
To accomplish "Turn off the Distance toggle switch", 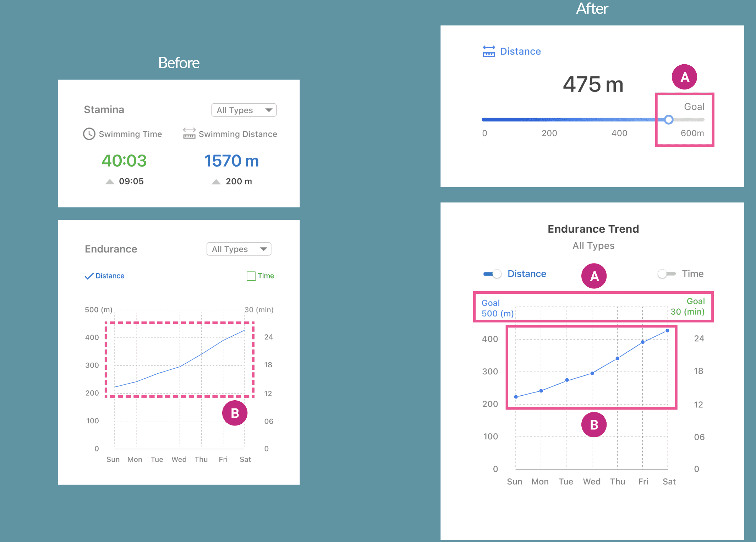I will coord(492,274).
